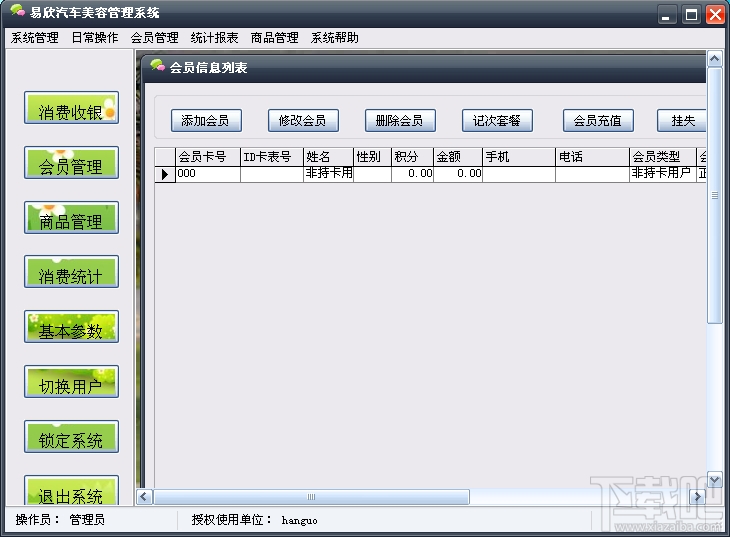Click the 挂失 button
This screenshot has height=537, width=730.
(x=682, y=121)
